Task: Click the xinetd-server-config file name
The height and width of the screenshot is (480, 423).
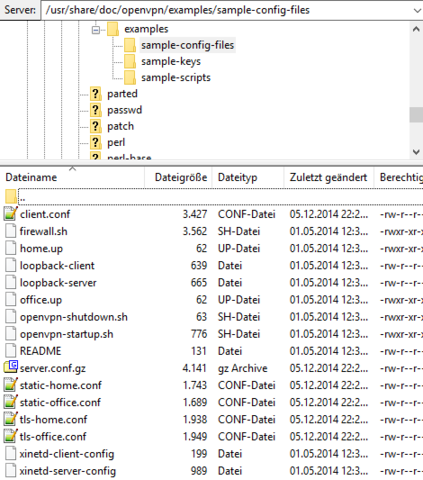Action: click(x=68, y=471)
